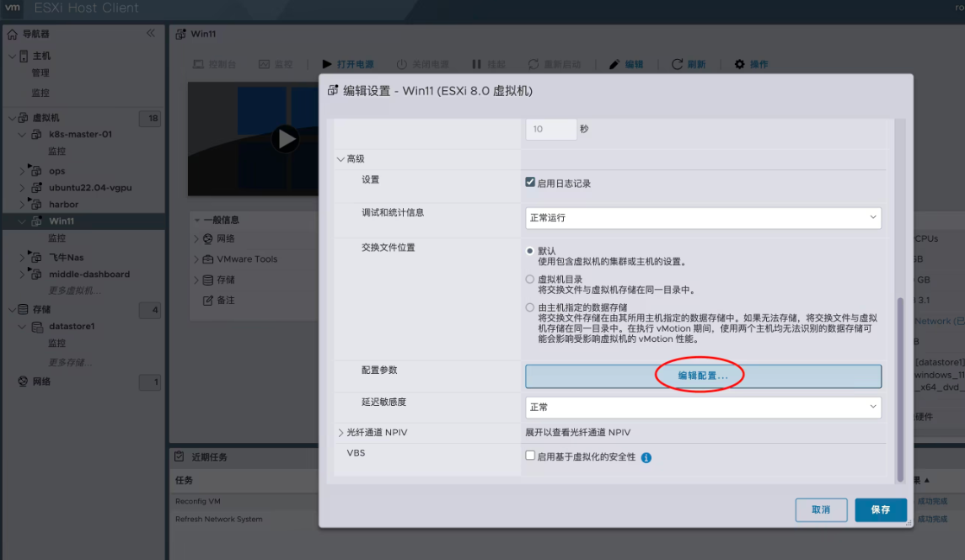
Task: Click the 备注 notes icon
Action: pyautogui.click(x=208, y=301)
